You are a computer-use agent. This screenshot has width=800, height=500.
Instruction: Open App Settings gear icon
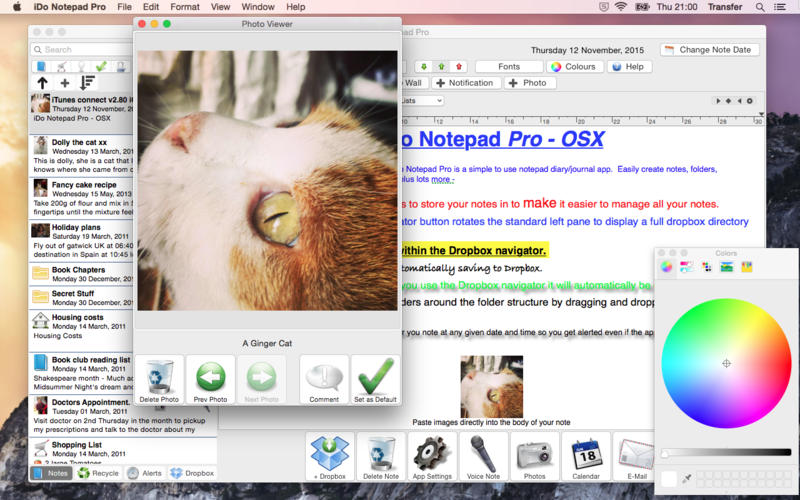coord(432,456)
